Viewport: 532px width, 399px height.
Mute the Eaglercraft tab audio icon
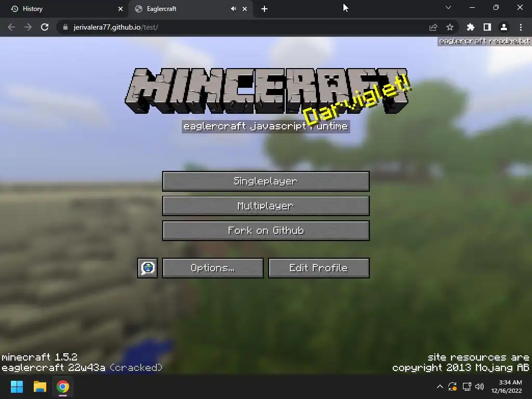pos(233,9)
